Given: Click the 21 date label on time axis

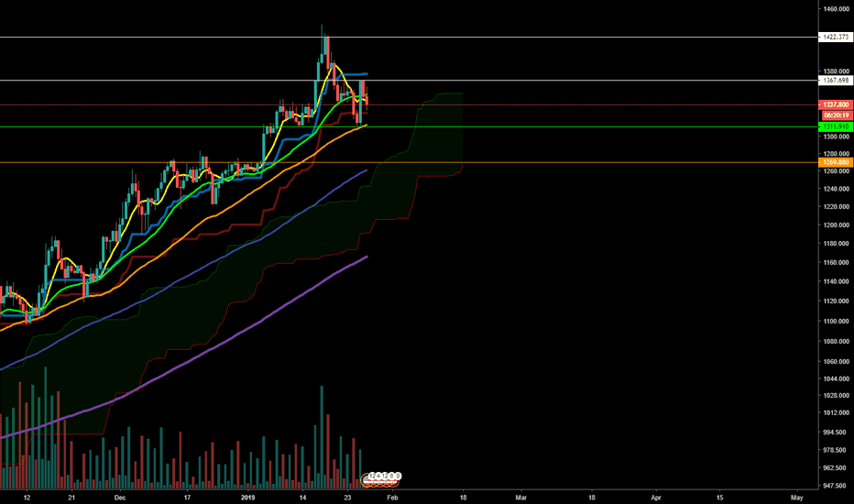Looking at the screenshot, I should [71, 498].
